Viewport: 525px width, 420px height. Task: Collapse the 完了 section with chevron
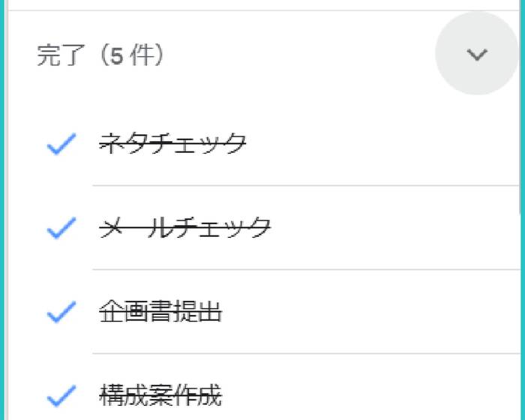click(477, 54)
